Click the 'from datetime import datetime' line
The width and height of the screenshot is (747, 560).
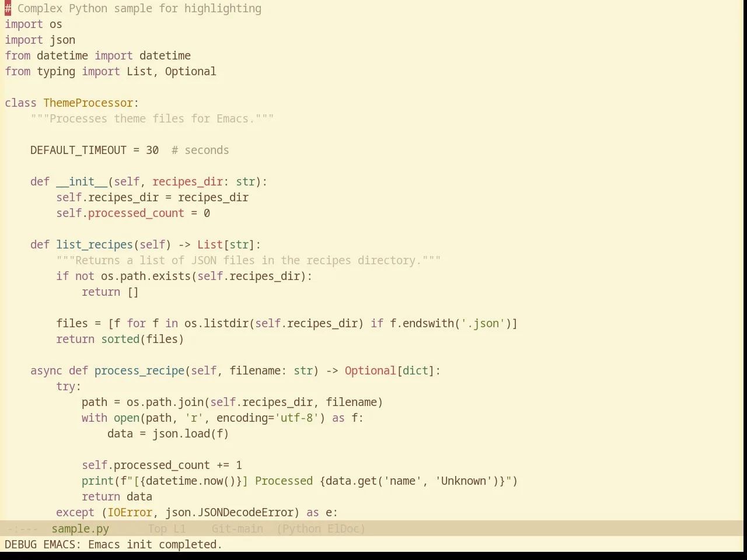tap(98, 55)
